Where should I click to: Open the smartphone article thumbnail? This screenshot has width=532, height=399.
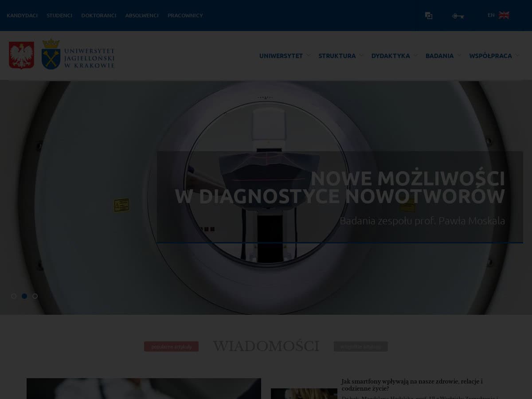304,394
